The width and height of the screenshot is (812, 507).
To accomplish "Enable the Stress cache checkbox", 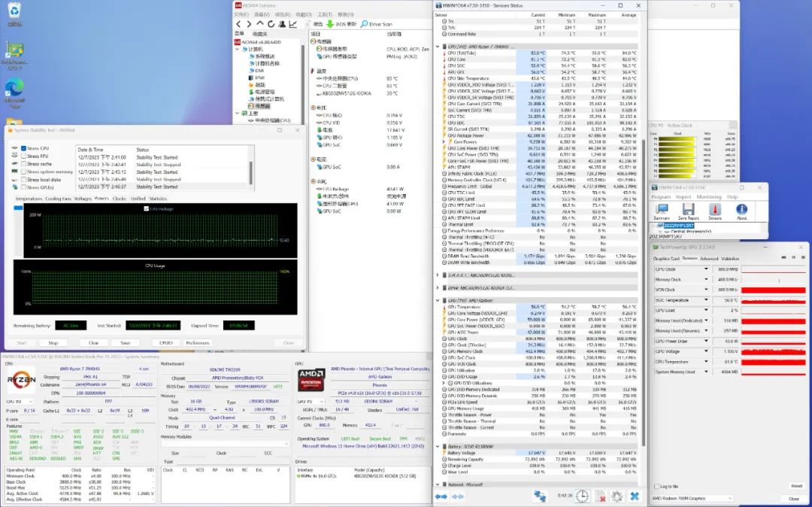I will pyautogui.click(x=23, y=164).
